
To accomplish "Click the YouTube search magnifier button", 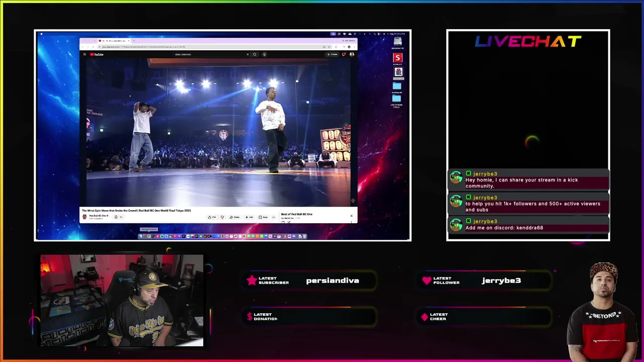I will pyautogui.click(x=255, y=54).
